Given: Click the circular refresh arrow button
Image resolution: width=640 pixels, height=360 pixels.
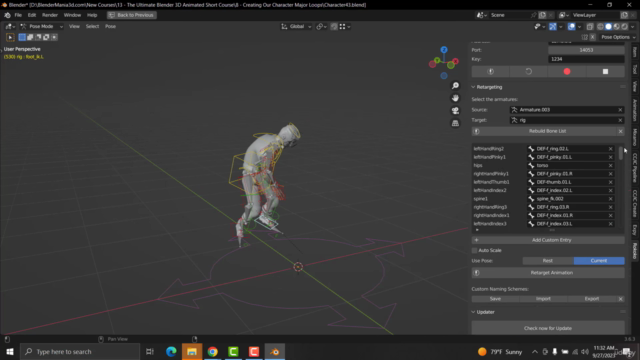Looking at the screenshot, I should (x=529, y=71).
